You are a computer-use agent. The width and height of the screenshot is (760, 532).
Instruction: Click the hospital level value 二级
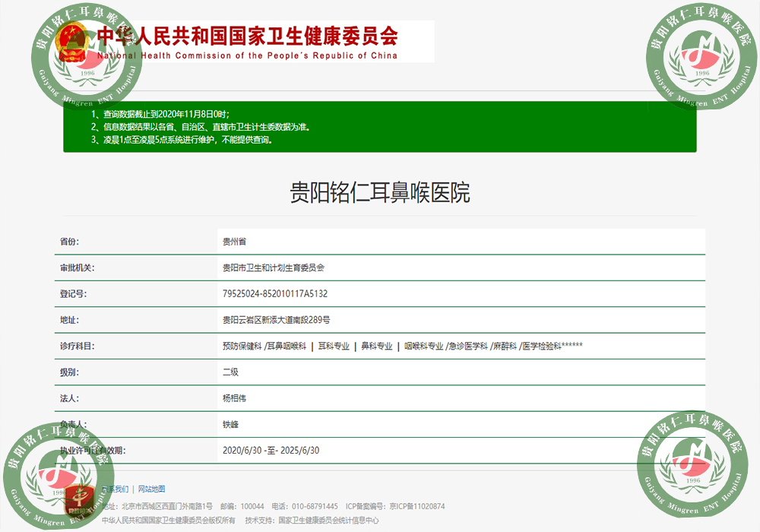coord(230,372)
